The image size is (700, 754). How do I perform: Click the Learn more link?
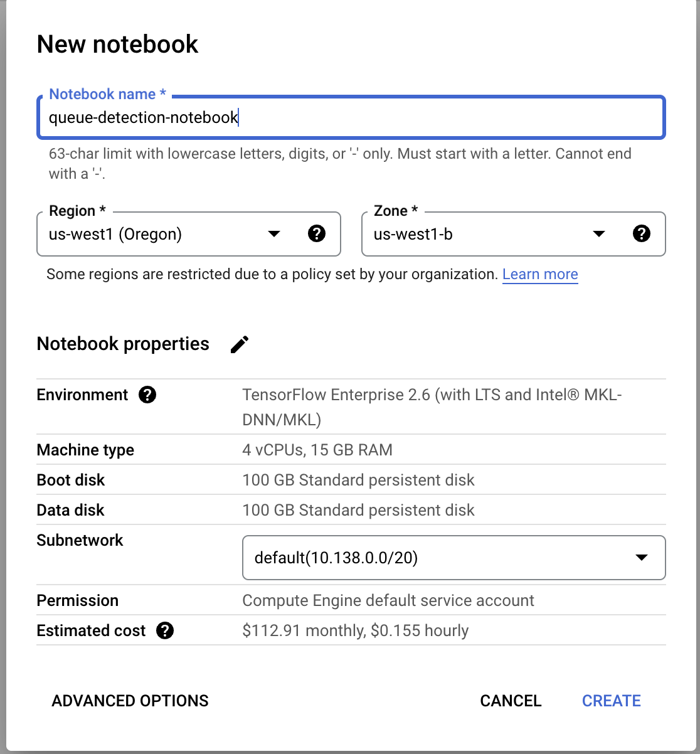pyautogui.click(x=540, y=274)
